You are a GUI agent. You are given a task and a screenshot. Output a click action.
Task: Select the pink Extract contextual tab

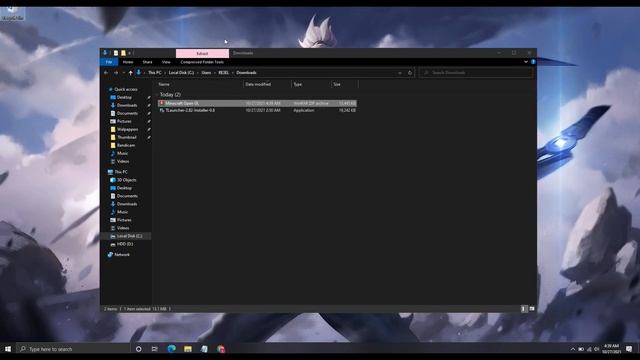tap(202, 53)
